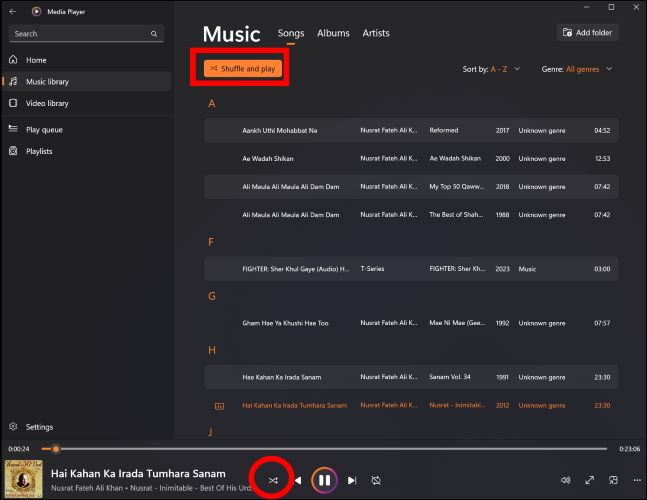Click The Best of Shah... album

(456, 215)
